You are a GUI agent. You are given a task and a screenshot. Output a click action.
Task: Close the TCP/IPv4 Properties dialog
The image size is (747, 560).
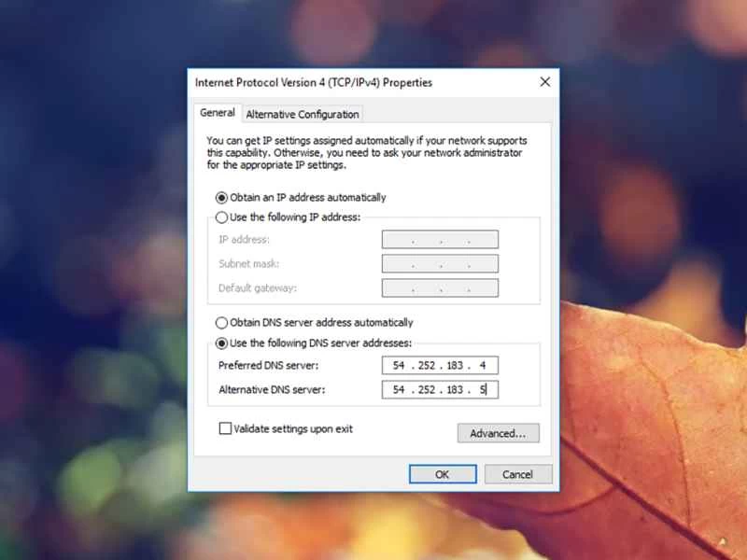[544, 82]
